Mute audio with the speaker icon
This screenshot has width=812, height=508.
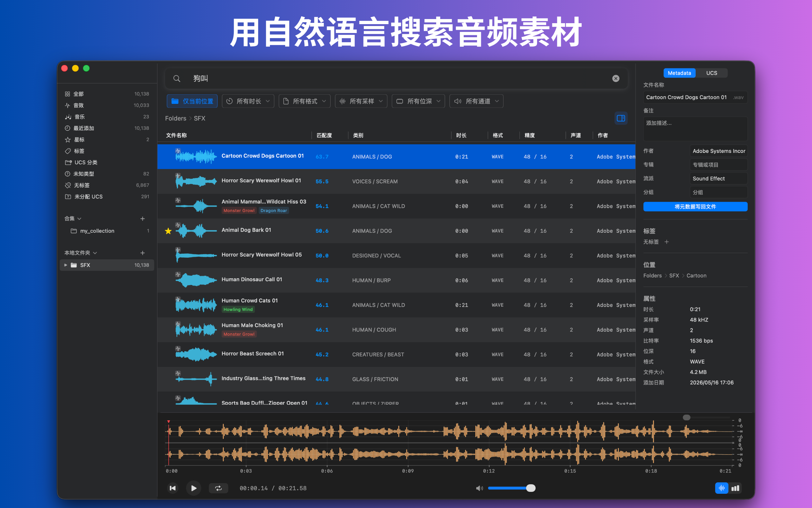(480, 488)
